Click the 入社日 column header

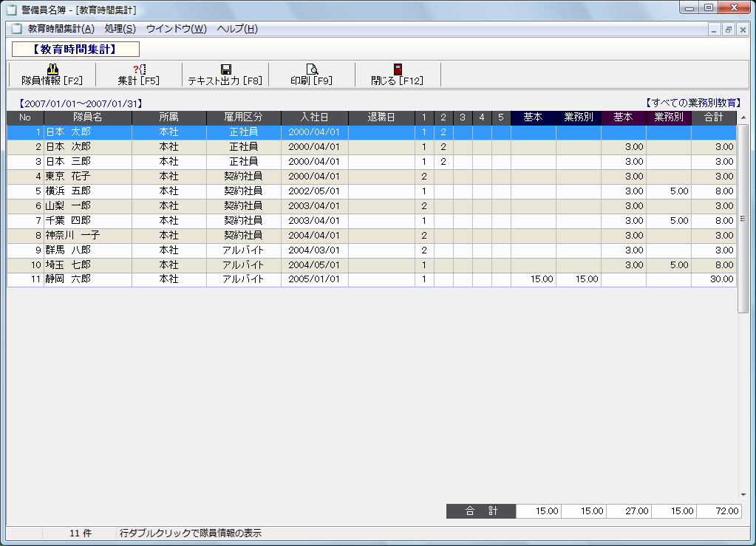(314, 117)
